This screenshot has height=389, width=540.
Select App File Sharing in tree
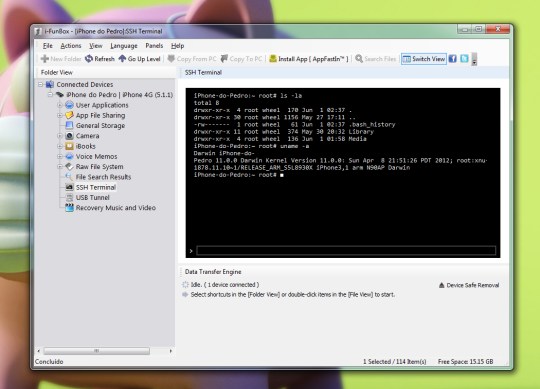point(100,115)
